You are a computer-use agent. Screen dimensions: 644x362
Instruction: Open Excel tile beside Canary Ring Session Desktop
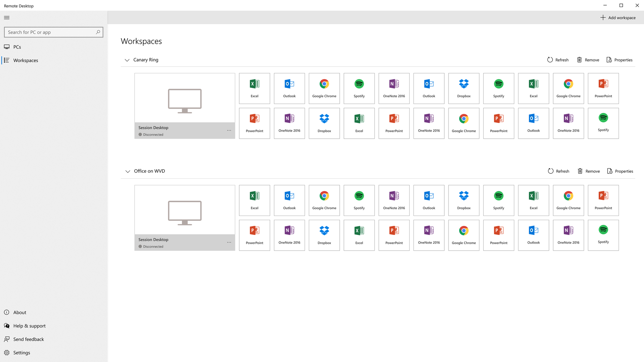click(x=254, y=88)
